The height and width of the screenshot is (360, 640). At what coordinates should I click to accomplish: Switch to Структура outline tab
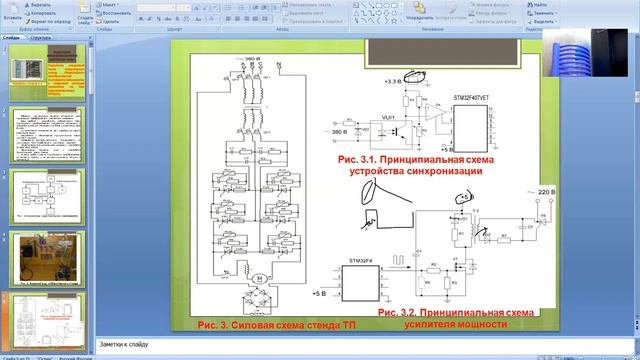[x=41, y=38]
